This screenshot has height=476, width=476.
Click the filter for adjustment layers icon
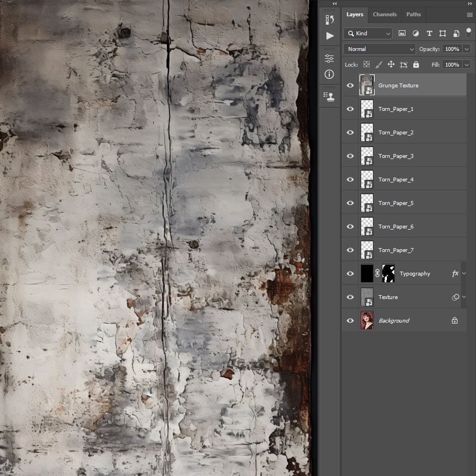(416, 33)
